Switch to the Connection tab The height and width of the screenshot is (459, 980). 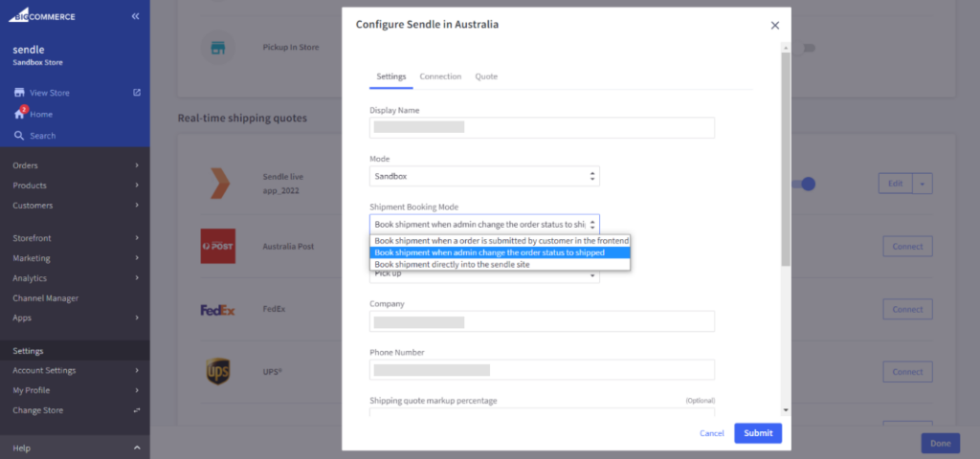440,76
